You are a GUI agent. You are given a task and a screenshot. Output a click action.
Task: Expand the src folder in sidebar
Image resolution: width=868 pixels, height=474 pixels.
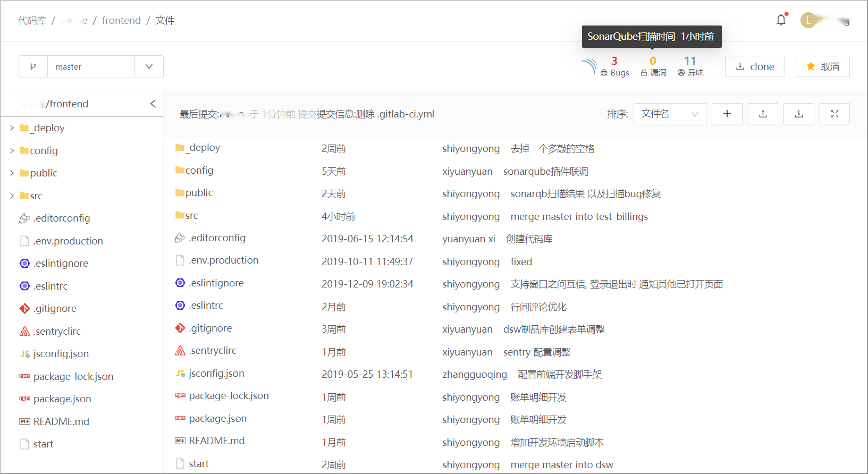click(x=12, y=196)
